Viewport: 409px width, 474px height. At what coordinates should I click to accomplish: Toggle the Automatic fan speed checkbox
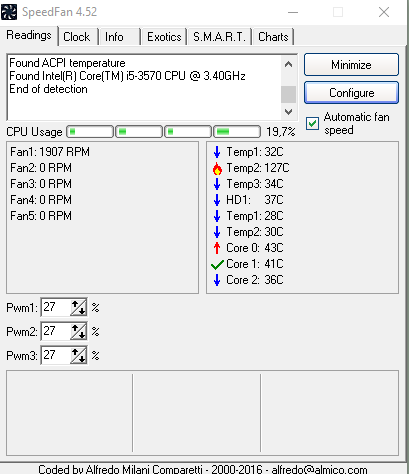tap(312, 124)
